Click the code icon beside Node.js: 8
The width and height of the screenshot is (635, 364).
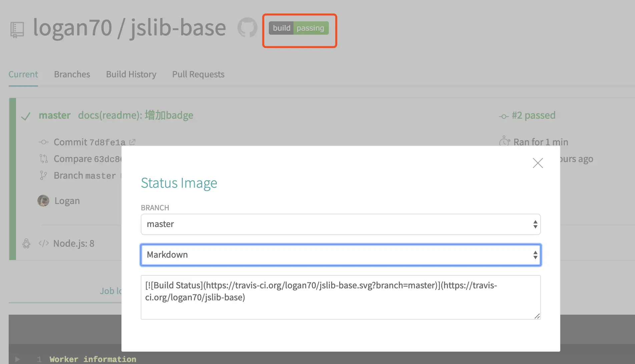[44, 243]
